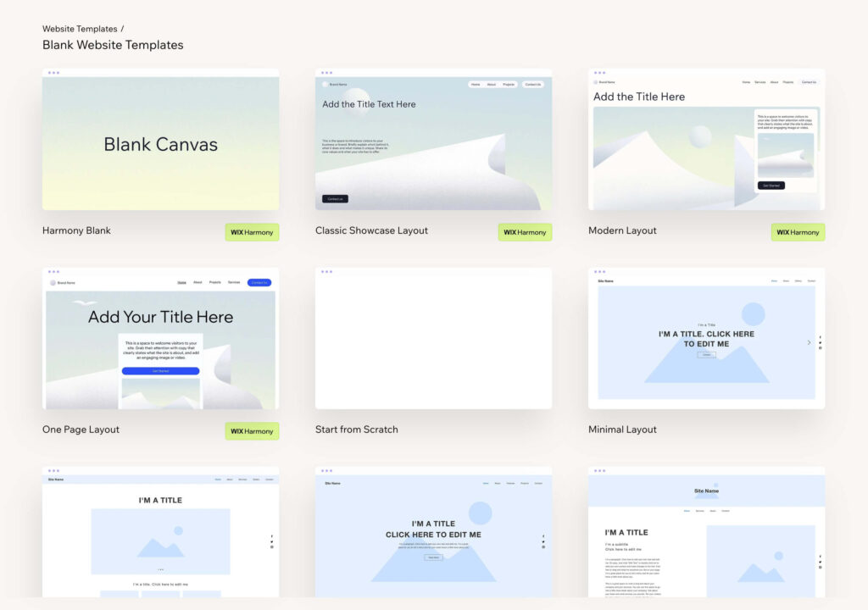This screenshot has height=610, width=868.
Task: Click Contact Us button in Classic Showcase preview
Action: (335, 199)
